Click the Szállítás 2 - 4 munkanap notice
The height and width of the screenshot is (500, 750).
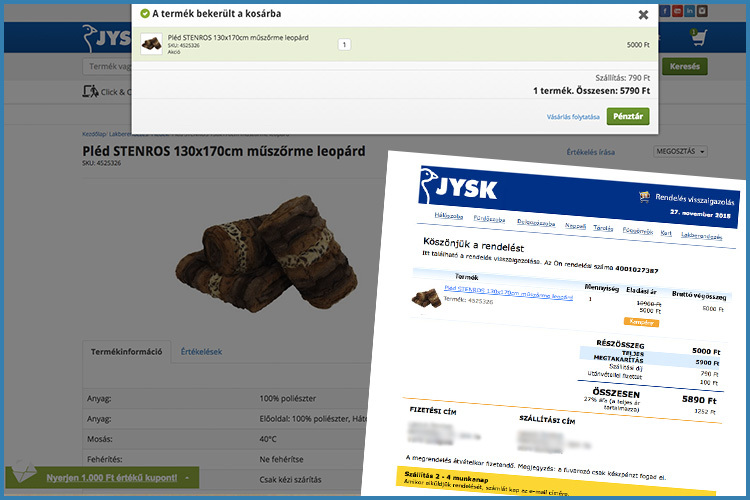click(x=446, y=476)
